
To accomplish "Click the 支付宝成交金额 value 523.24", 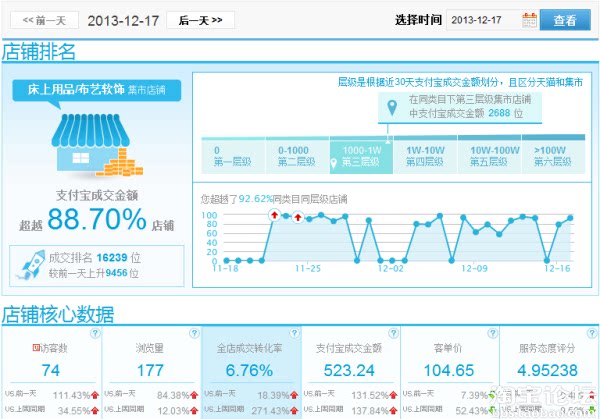I will pyautogui.click(x=349, y=370).
